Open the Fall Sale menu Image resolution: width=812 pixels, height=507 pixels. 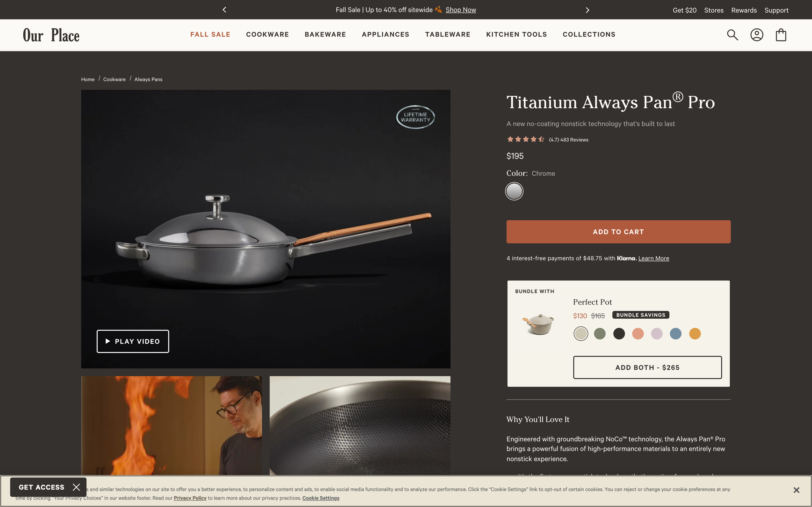click(x=210, y=35)
